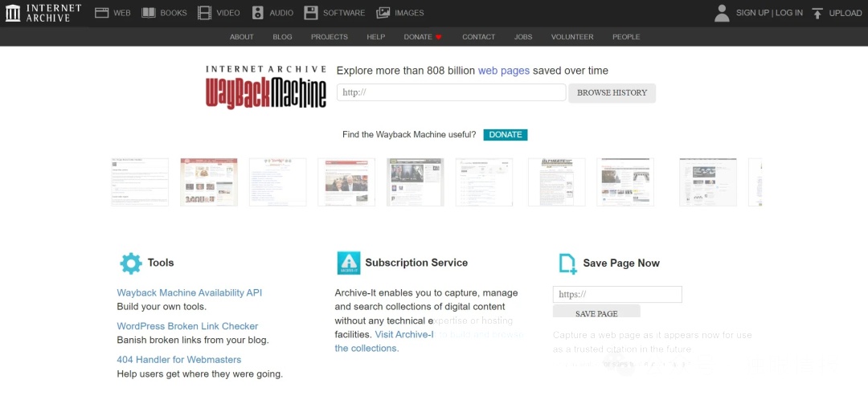Select the ninth thumbnail with gray layout
This screenshot has width=868, height=400.
pyautogui.click(x=707, y=182)
